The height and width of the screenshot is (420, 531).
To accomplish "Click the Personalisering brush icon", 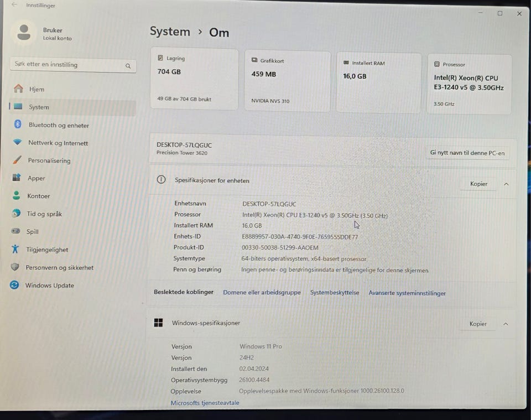I will point(17,159).
